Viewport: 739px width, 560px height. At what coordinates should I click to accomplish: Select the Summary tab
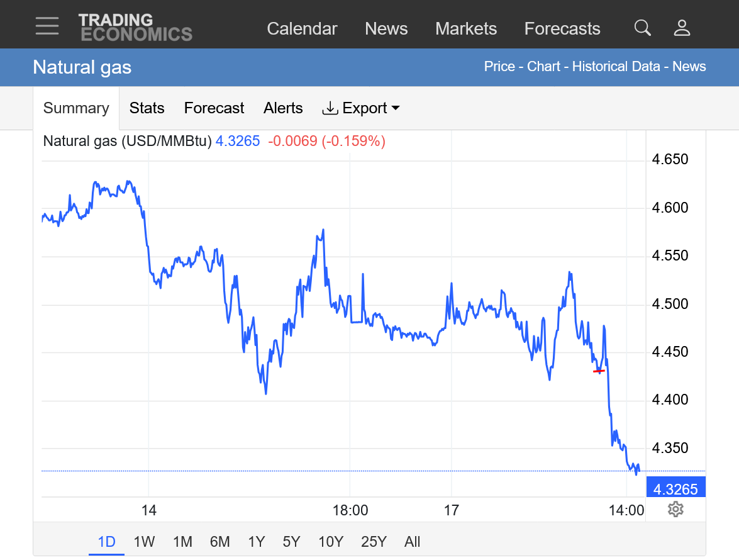point(76,108)
